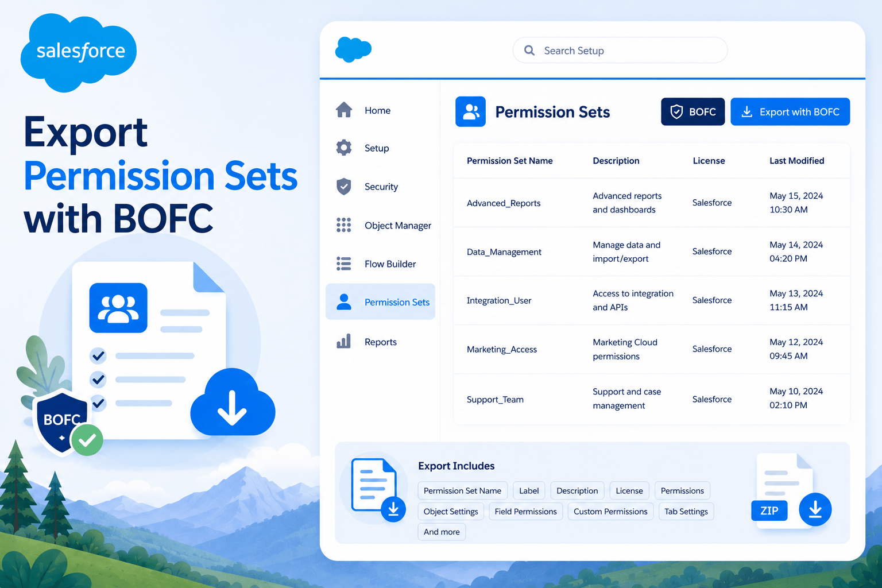The image size is (882, 588).
Task: Click the Object Manager grid icon
Action: (344, 225)
